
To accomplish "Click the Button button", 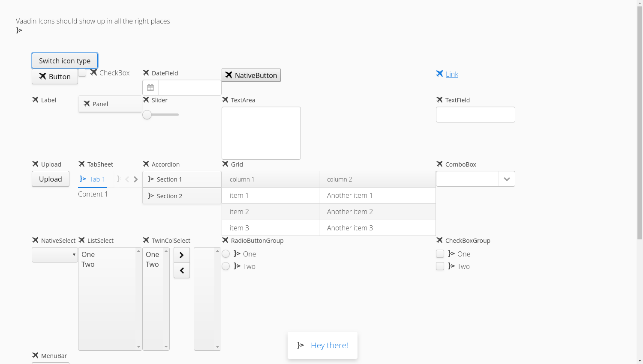I will coord(55,77).
